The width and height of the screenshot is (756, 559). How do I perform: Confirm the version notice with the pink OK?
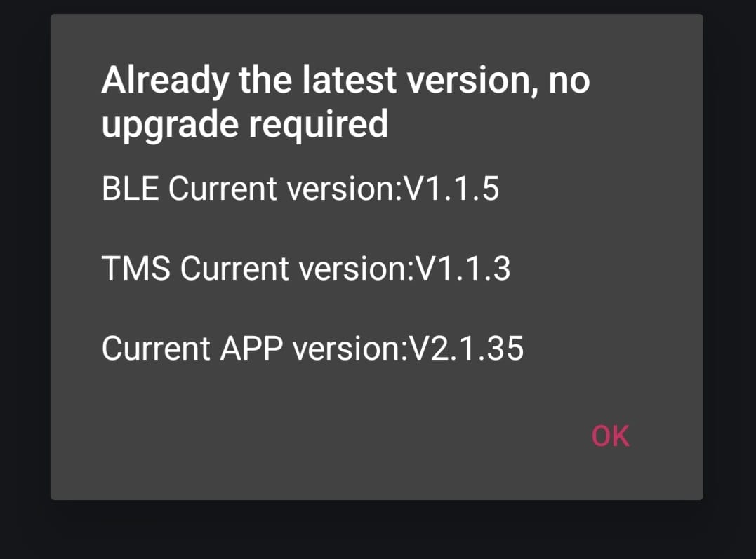611,436
